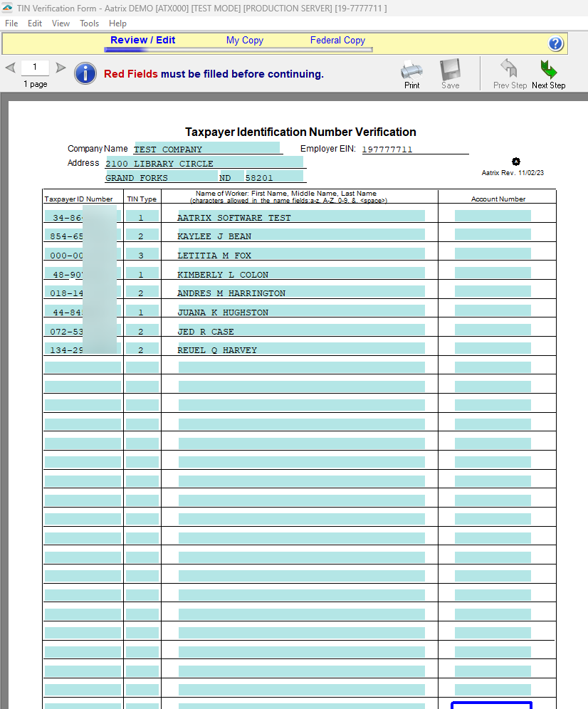Click TIN Type field for LETITIA M FOX
The width and height of the screenshot is (588, 709).
pyautogui.click(x=142, y=255)
